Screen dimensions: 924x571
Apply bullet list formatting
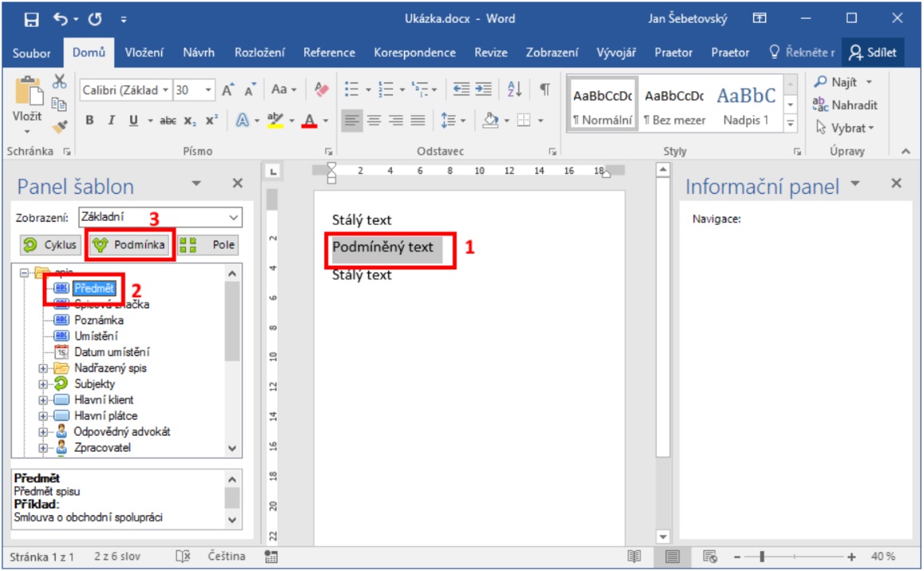352,90
